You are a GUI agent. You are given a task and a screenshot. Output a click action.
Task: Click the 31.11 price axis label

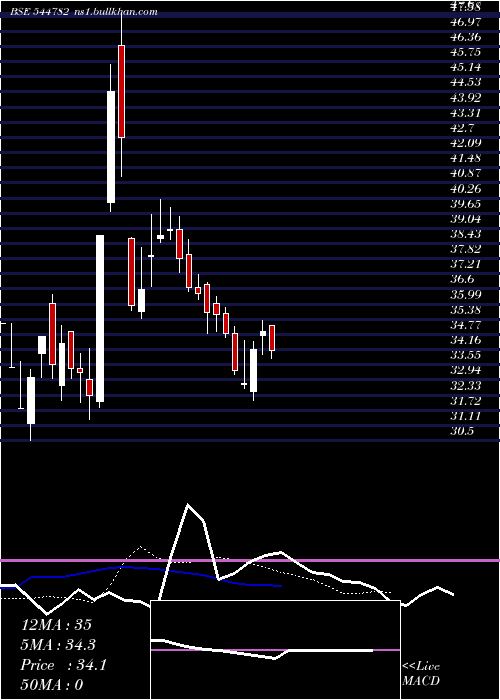(x=466, y=417)
